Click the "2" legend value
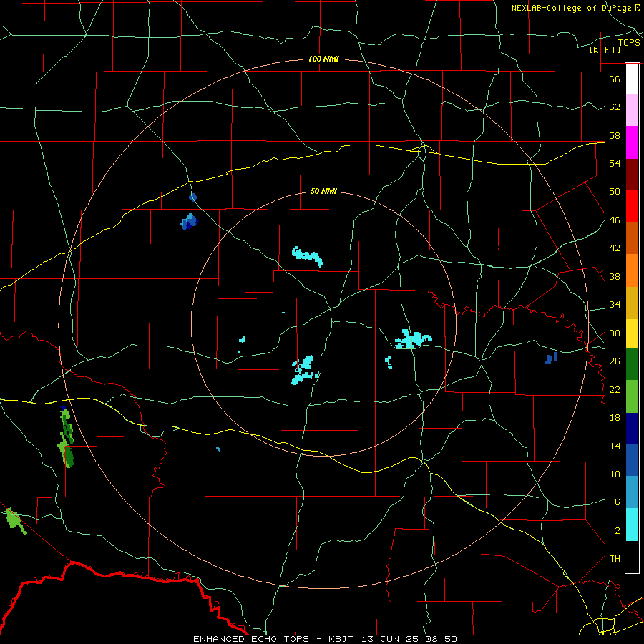 coord(617,531)
